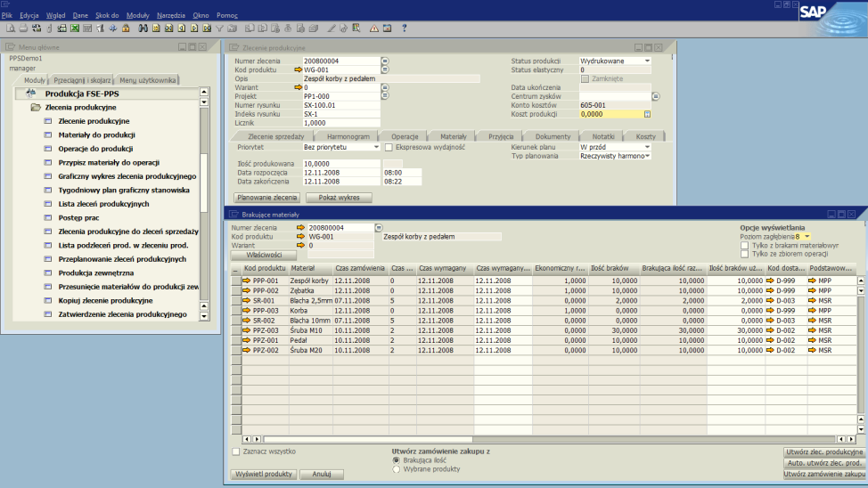Export to Excel via the green toolbar icon

[x=74, y=28]
